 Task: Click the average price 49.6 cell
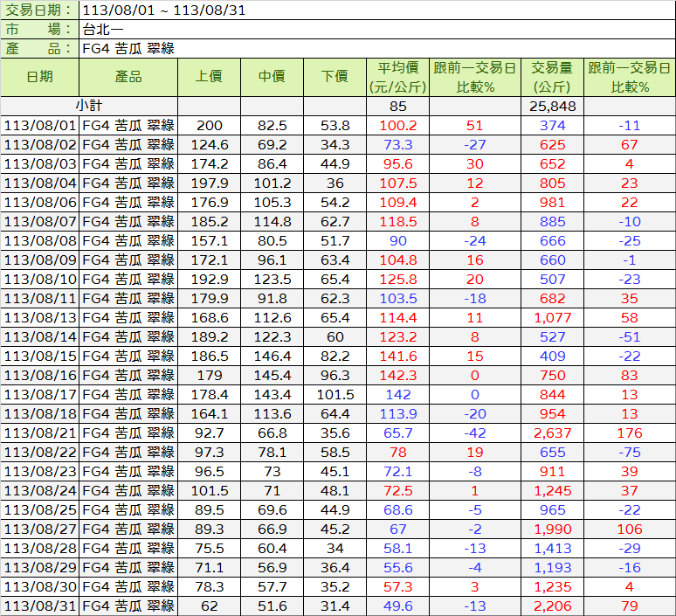[398, 606]
